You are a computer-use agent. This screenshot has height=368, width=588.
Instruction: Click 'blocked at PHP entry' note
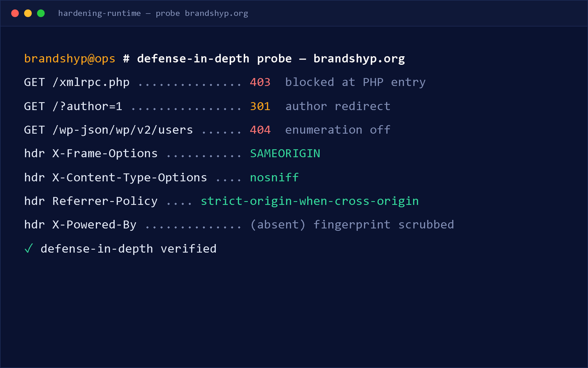coord(355,82)
